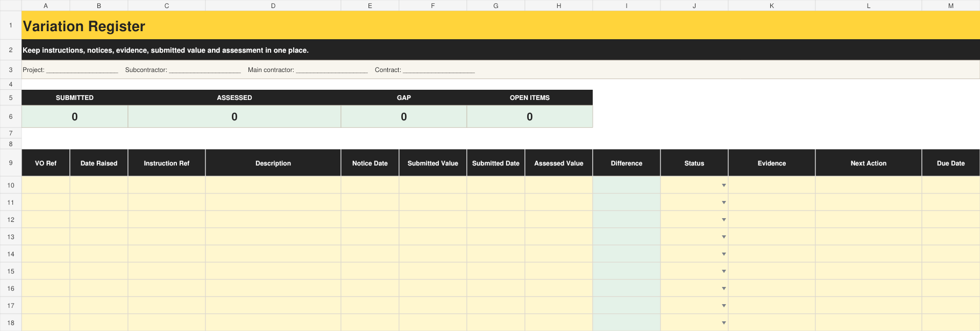Select row 10 number header
980x331 pixels.
[11, 185]
